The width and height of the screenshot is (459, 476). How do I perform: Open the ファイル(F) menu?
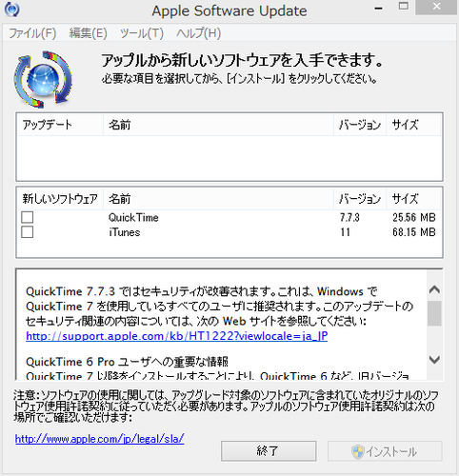pos(32,33)
